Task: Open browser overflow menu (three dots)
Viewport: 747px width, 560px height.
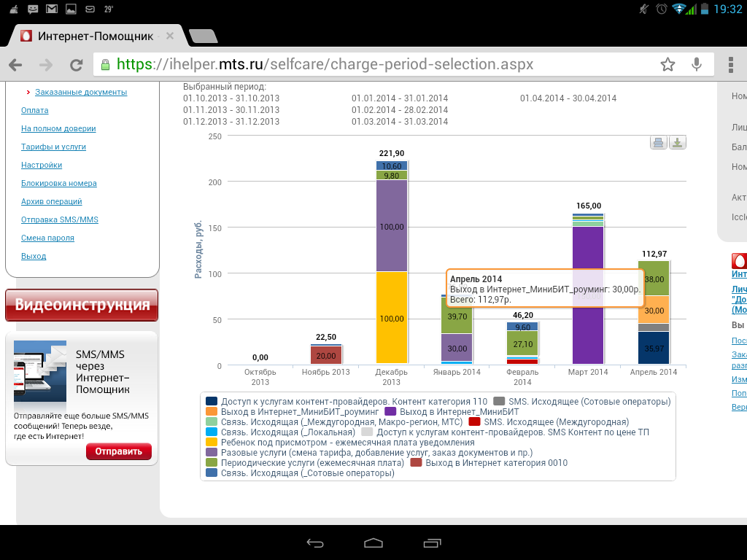Action: pyautogui.click(x=731, y=65)
